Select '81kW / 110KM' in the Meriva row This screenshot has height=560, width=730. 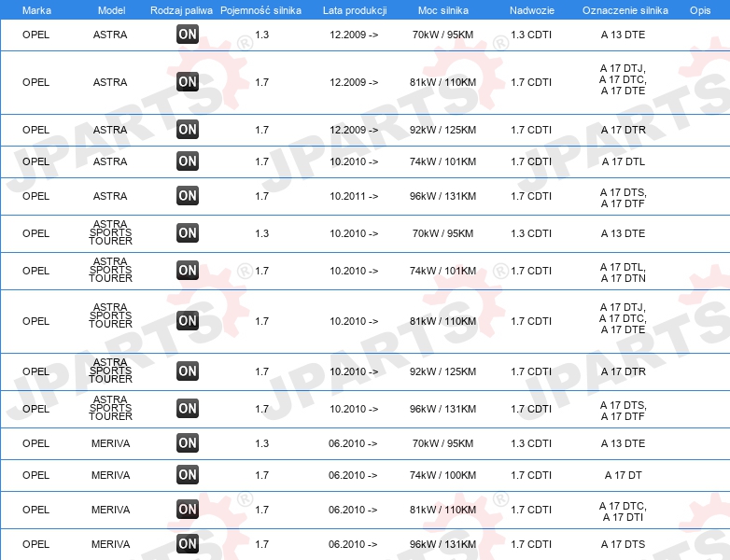click(442, 510)
